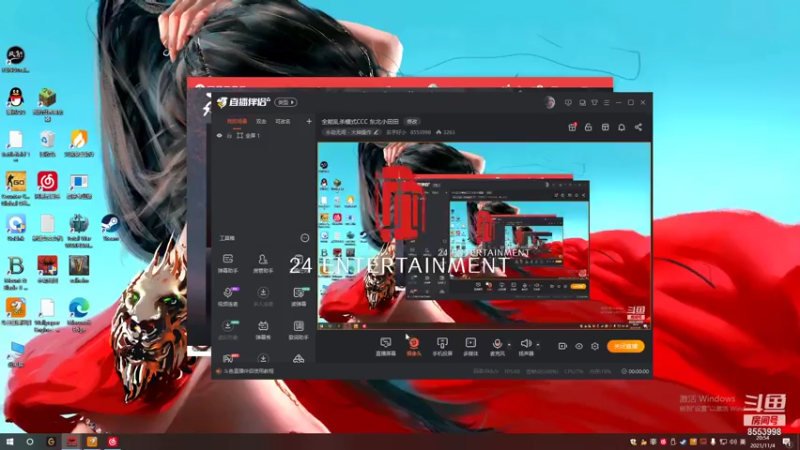This screenshot has width=800, height=450.
Task: Open the 多人连麦 download tool
Action: (263, 296)
